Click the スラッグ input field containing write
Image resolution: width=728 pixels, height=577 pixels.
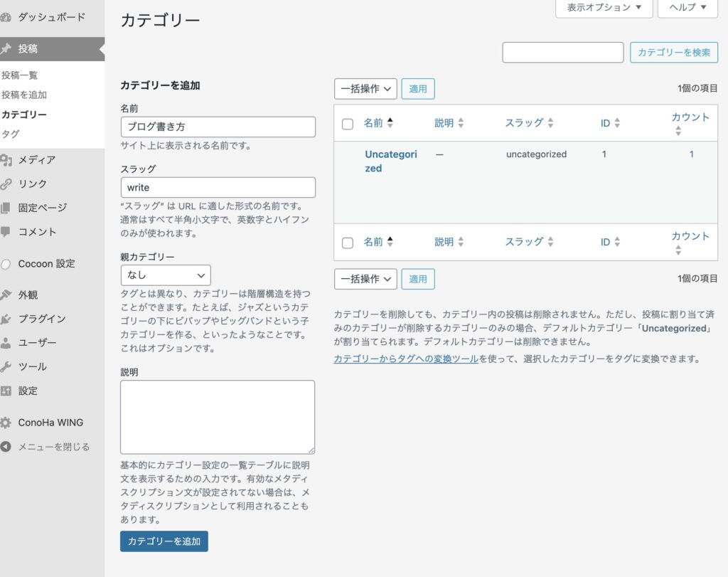tap(218, 188)
